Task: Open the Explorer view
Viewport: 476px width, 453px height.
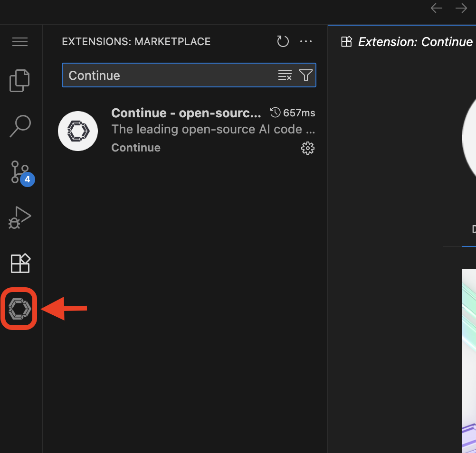Action: click(x=20, y=80)
